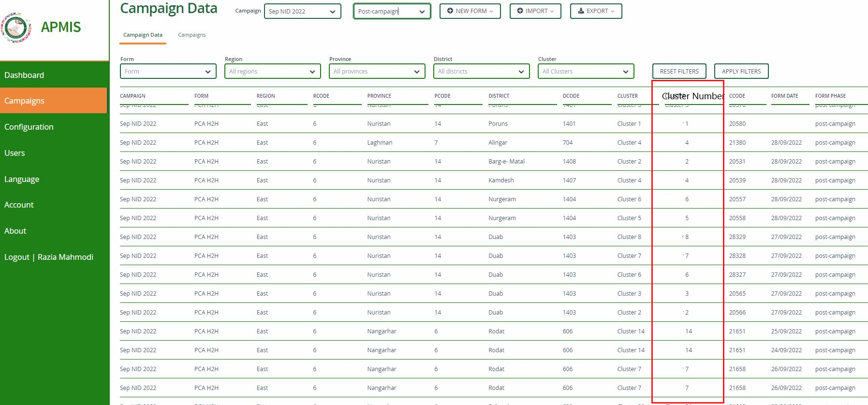868x405 pixels.
Task: Click the download icon on EXPORT button
Action: point(580,11)
